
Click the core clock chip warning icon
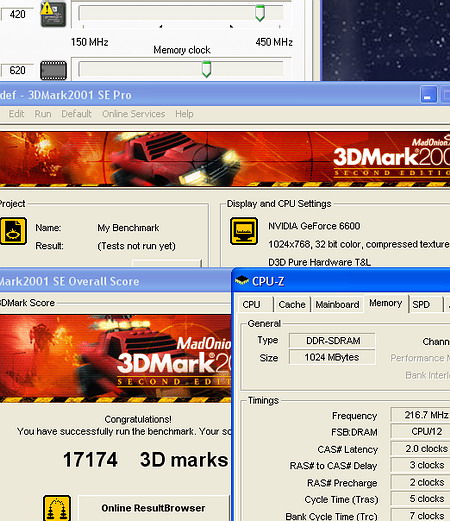click(x=53, y=14)
